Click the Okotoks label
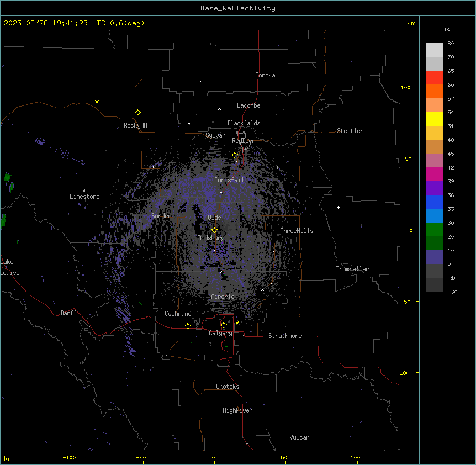This screenshot has width=476, height=465. pos(228,387)
